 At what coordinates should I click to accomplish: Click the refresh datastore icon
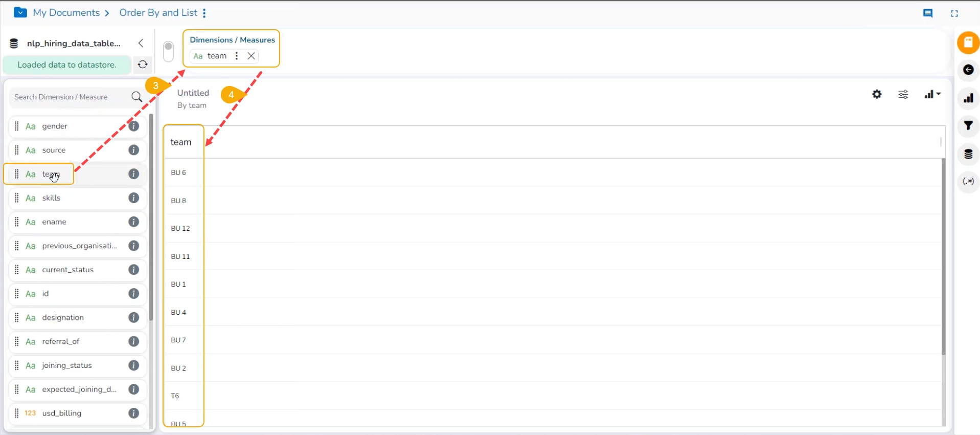pos(143,64)
